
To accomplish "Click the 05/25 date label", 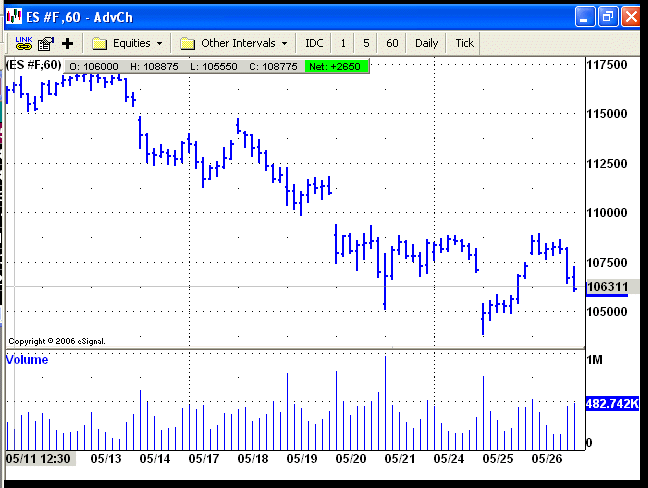I will [498, 459].
